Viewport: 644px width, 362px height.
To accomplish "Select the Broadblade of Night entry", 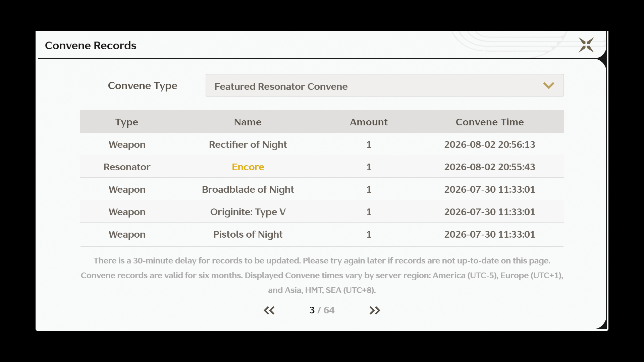I will [x=248, y=189].
